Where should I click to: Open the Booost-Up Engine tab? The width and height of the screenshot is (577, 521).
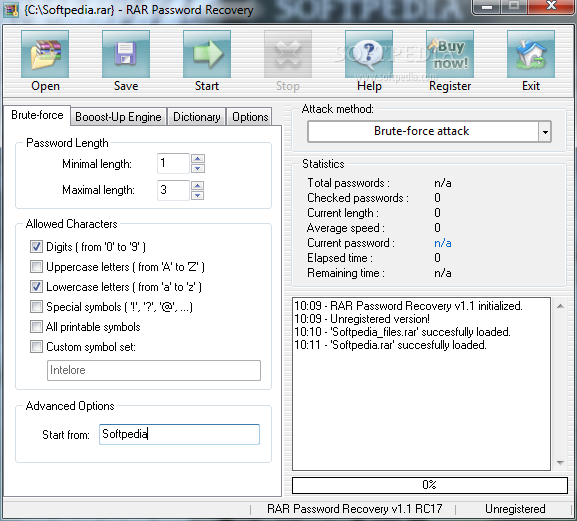118,117
